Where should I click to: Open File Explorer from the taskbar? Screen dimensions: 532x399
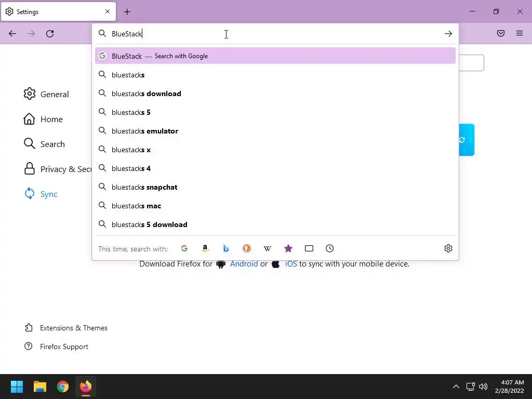click(39, 387)
